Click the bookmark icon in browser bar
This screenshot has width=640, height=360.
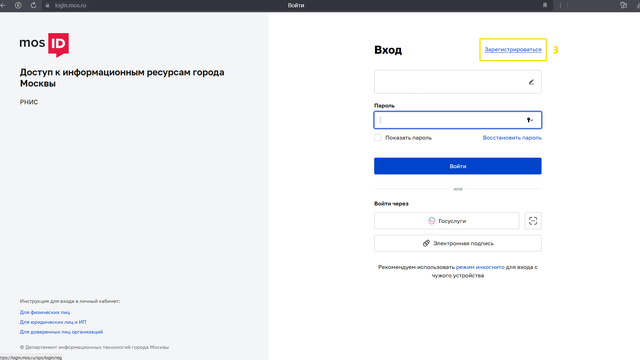click(544, 5)
